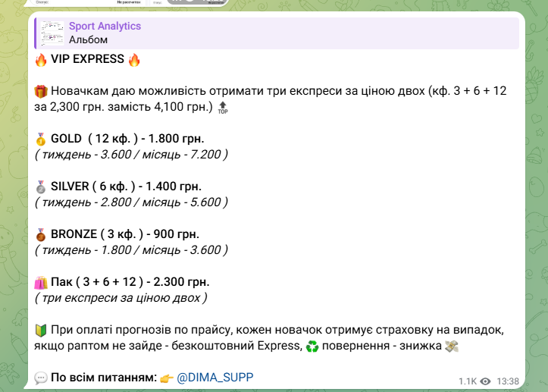Viewport: 548px width, 392px height.
Task: Click the bronze medal emoji
Action: tap(41, 234)
